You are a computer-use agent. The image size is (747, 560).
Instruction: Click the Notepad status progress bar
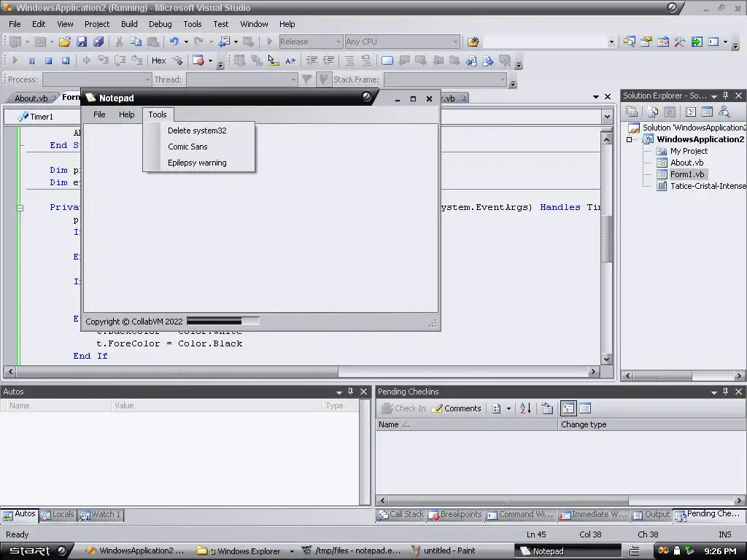[223, 322]
